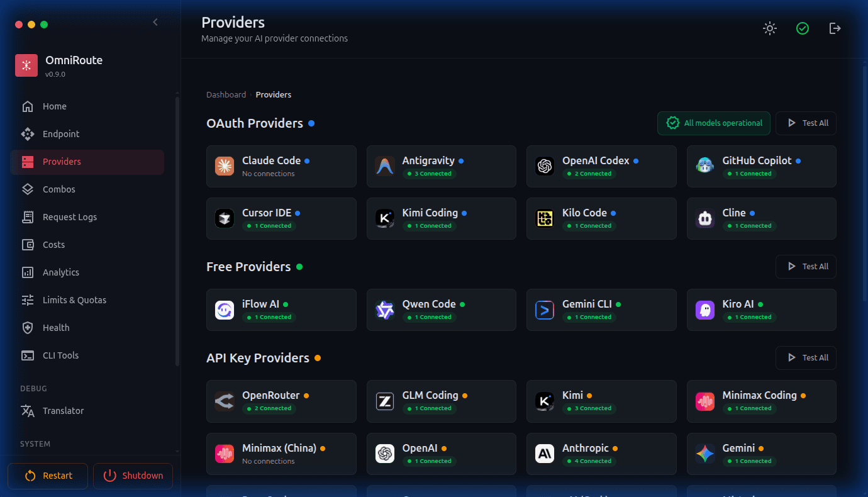Open the Minimax Coding provider icon
Viewport: 868px width, 497px height.
[x=705, y=401]
